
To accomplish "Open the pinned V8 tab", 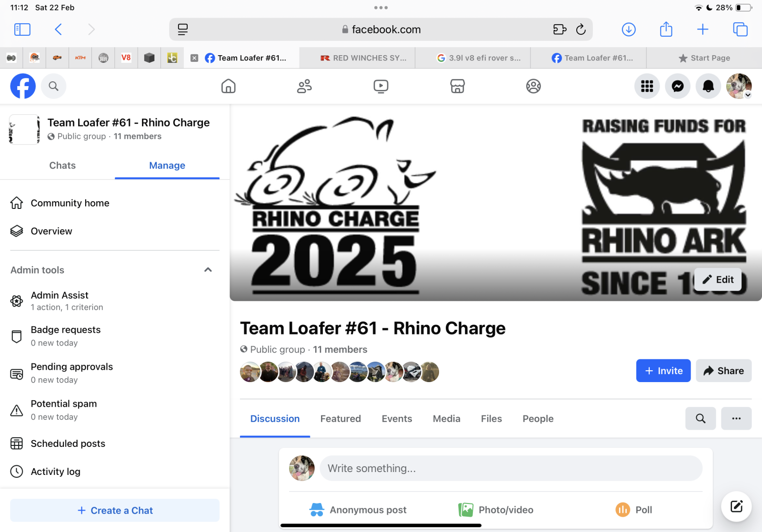I will (126, 58).
